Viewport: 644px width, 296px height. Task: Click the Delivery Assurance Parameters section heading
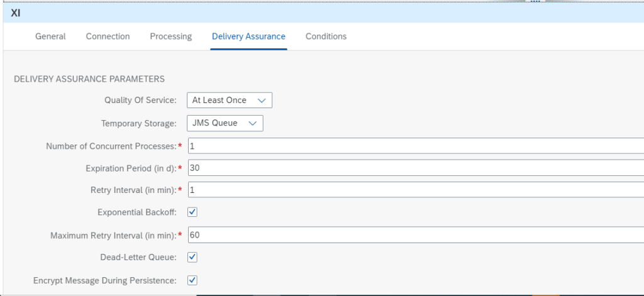[x=89, y=79]
